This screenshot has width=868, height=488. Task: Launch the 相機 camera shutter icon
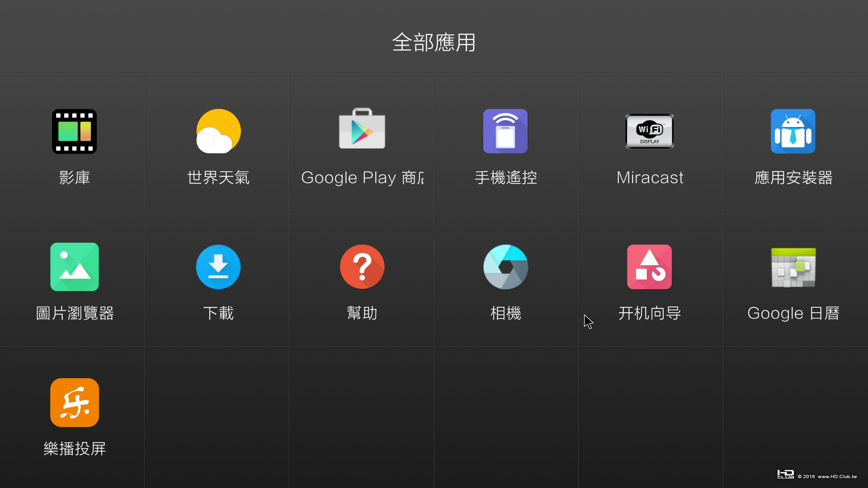pyautogui.click(x=505, y=267)
